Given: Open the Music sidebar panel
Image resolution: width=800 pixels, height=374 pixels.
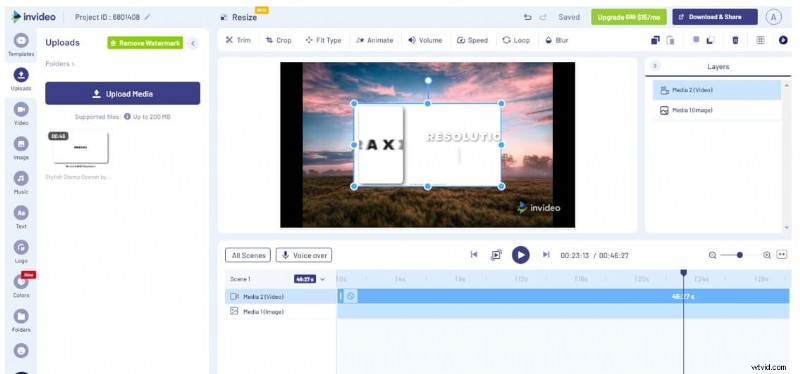Looking at the screenshot, I should point(21,183).
